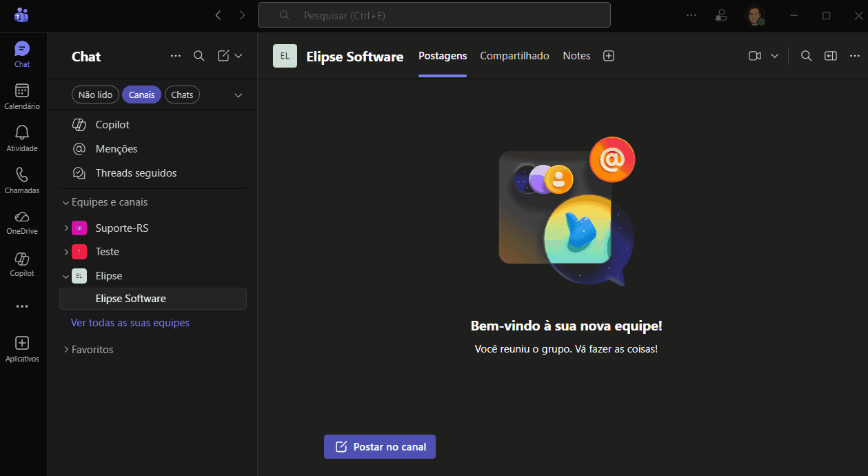Viewport: 868px width, 476px height.
Task: Open the Notes tab
Action: point(576,56)
